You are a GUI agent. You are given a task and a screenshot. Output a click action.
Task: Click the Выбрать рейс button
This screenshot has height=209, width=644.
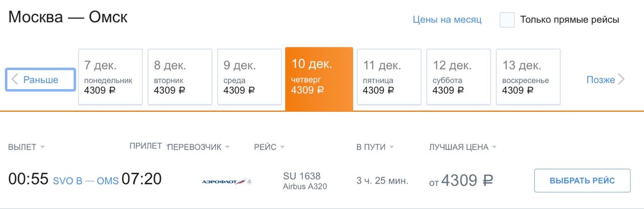point(582,181)
